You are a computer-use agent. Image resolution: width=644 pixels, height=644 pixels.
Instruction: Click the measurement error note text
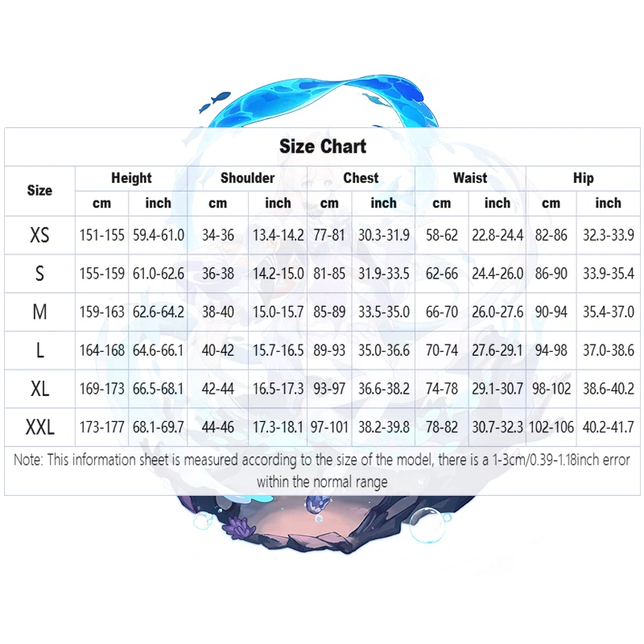322,471
